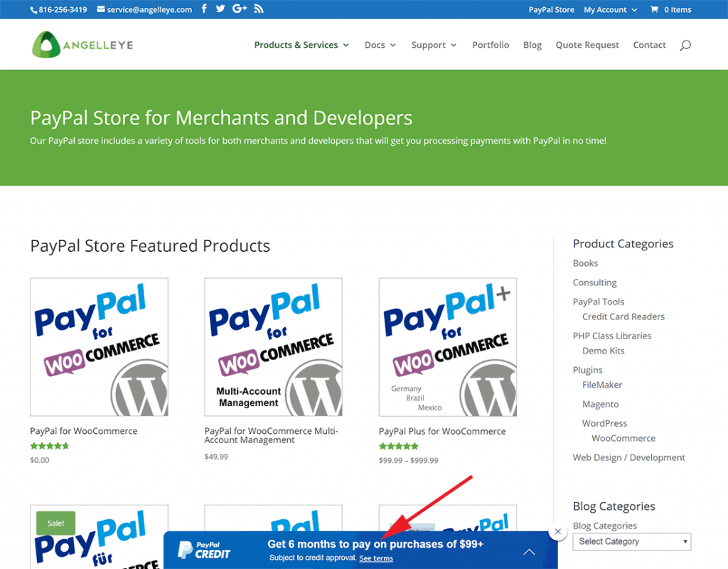728x569 pixels.
Task: Open the Select Category blog dropdown
Action: (631, 541)
